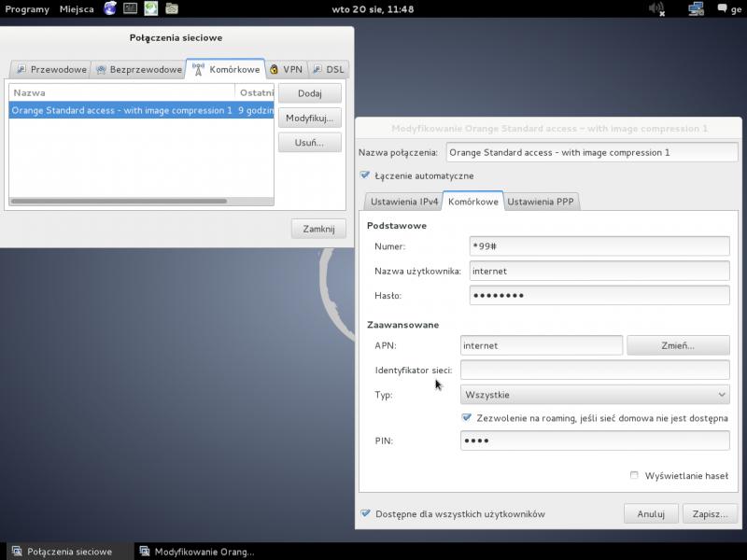Click the volume muted speaker icon
747x560 pixels.
click(x=656, y=9)
